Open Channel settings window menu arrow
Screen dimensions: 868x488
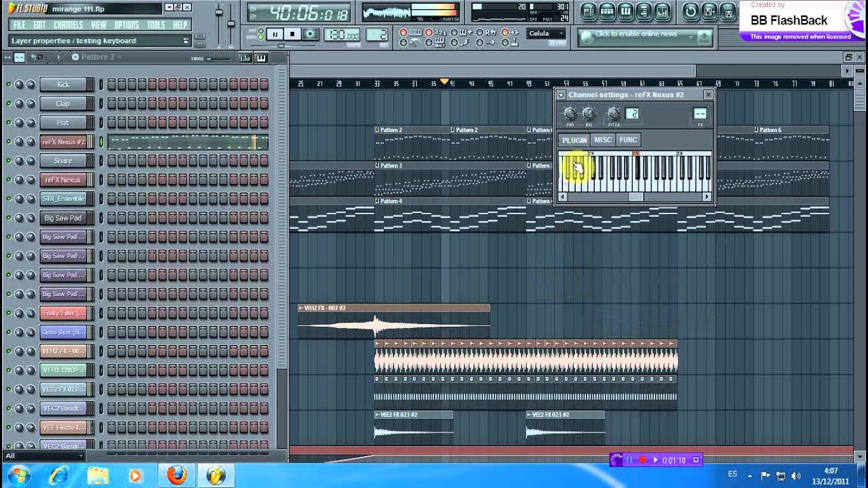(x=561, y=95)
